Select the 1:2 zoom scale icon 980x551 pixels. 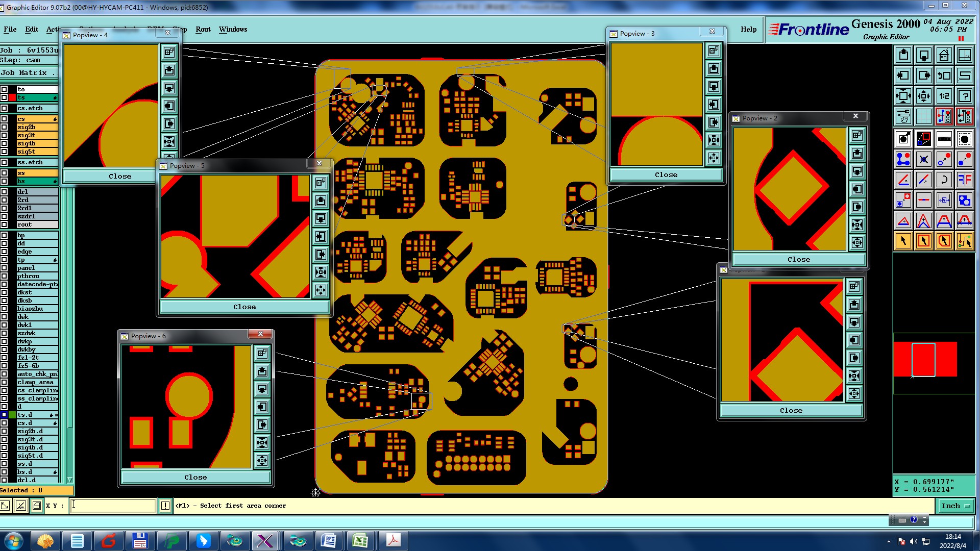[944, 96]
